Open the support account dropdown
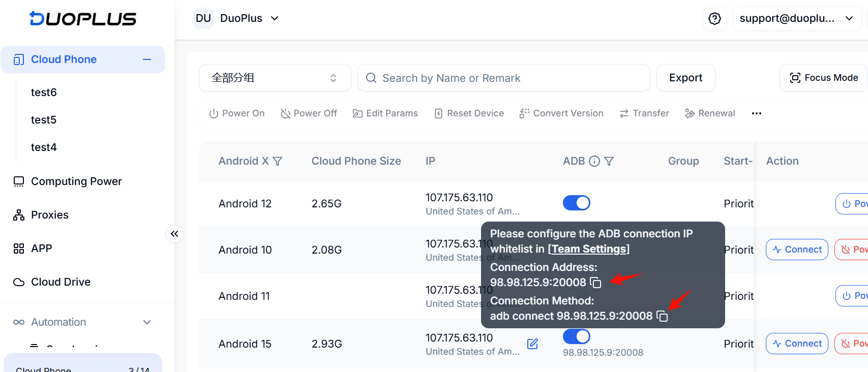 [796, 18]
